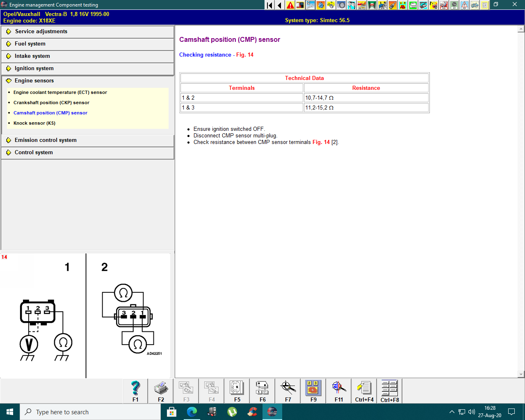Click the ABS triangle toolbar icon
The image size is (525, 420).
pyautogui.click(x=464, y=5)
